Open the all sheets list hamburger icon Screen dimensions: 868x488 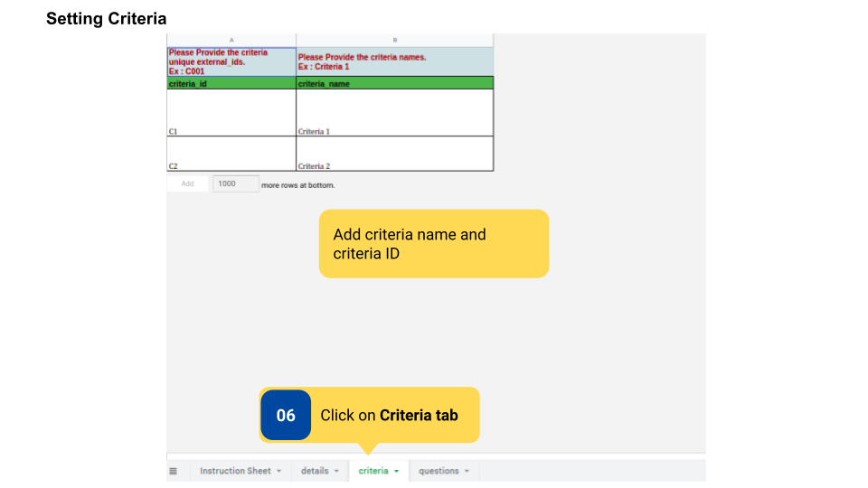click(x=173, y=471)
